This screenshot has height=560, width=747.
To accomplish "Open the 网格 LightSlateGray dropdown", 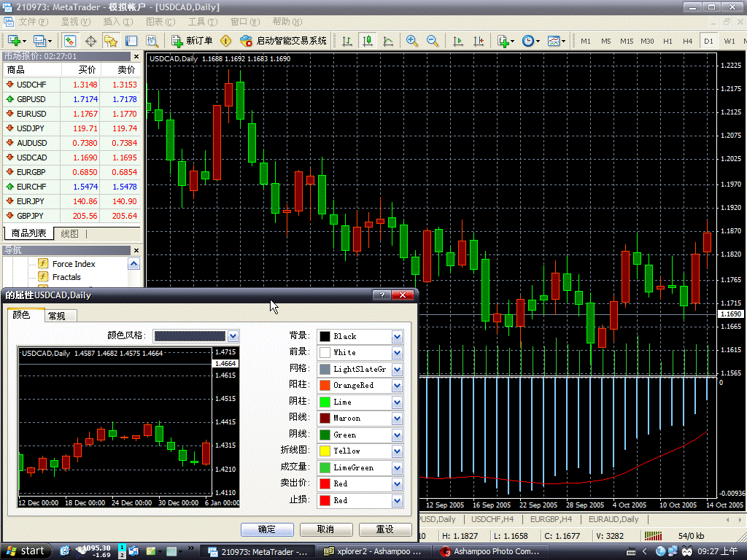I will tap(398, 370).
